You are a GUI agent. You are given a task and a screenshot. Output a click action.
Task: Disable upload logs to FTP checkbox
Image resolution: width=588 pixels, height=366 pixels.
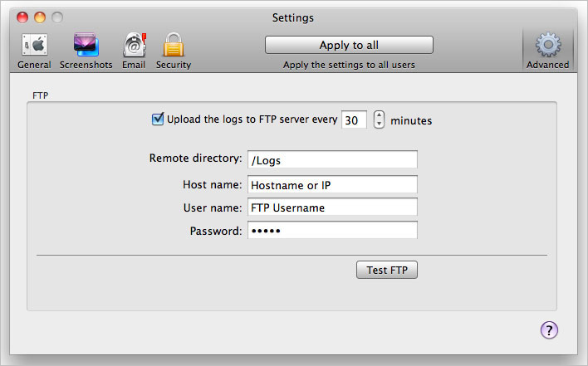158,120
